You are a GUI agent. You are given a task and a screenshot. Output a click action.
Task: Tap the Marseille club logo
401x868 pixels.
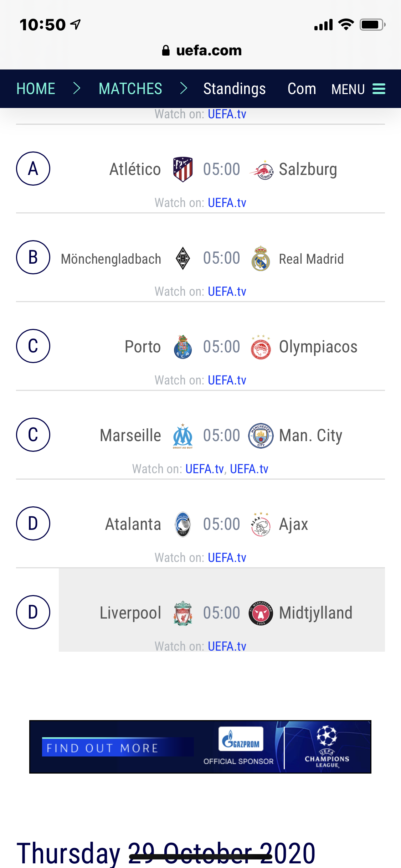click(183, 436)
